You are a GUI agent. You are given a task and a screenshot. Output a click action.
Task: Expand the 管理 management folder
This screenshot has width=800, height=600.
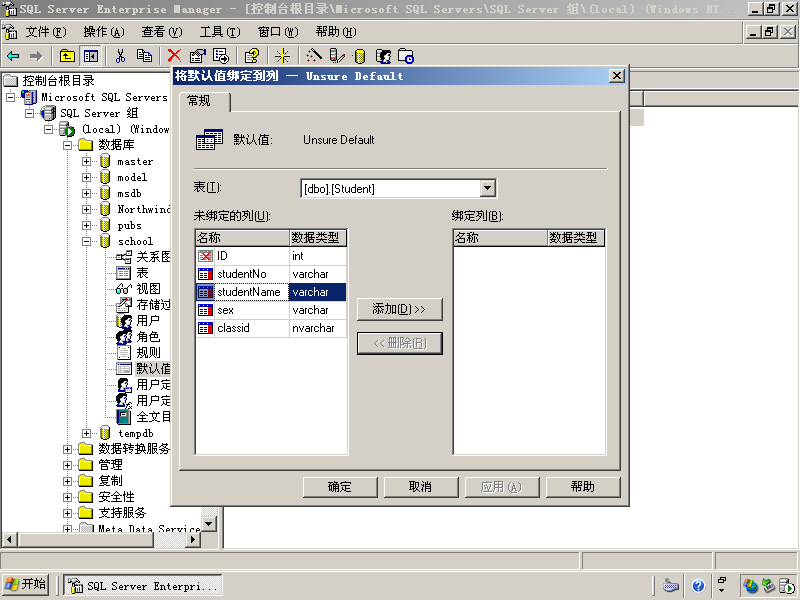[x=67, y=465]
